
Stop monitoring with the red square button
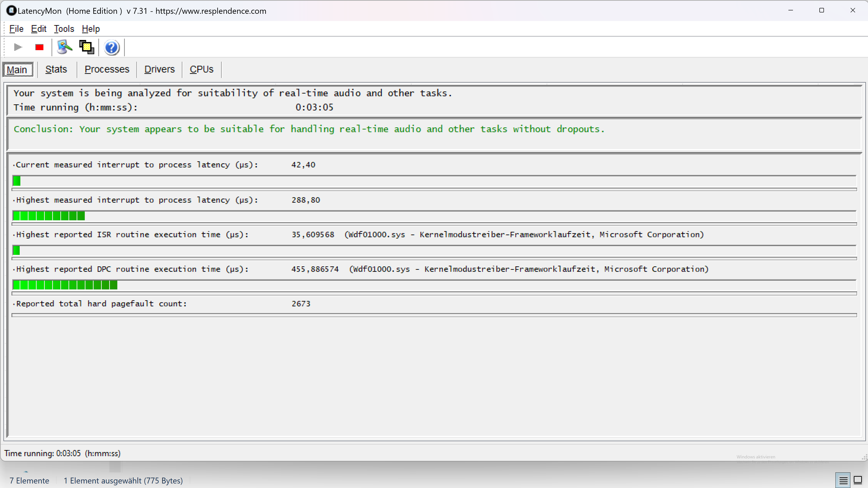click(39, 47)
